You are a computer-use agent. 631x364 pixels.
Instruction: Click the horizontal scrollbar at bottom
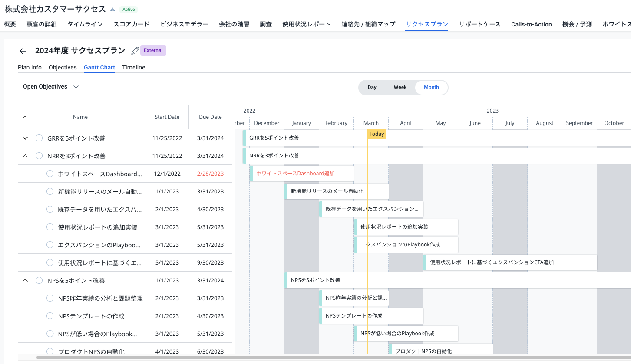[x=334, y=357]
